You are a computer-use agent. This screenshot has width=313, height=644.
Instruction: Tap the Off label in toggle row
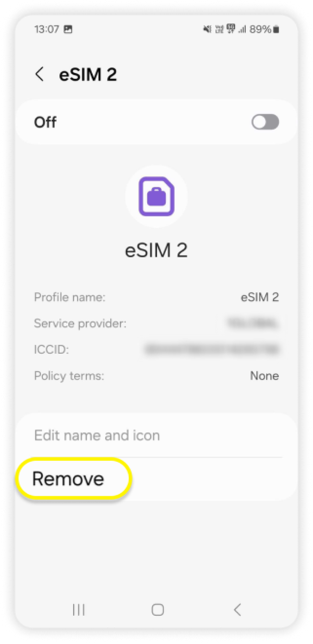pos(45,122)
